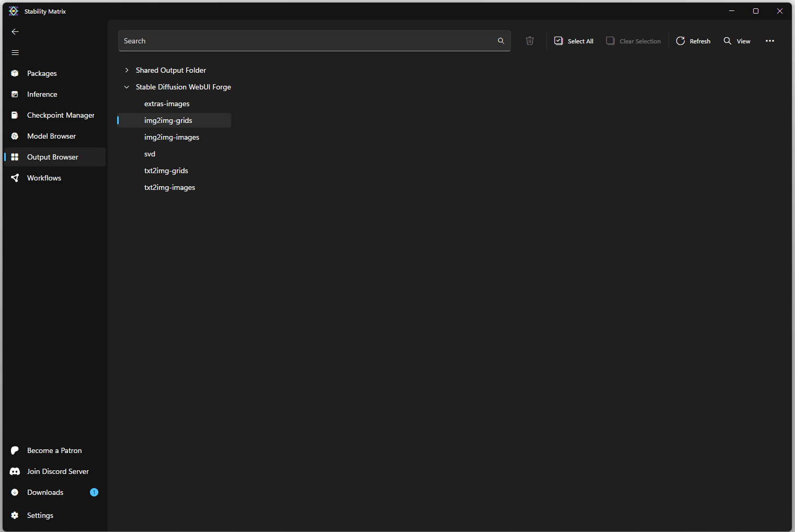This screenshot has height=532, width=795.
Task: Check the Select All checkbox
Action: click(559, 41)
